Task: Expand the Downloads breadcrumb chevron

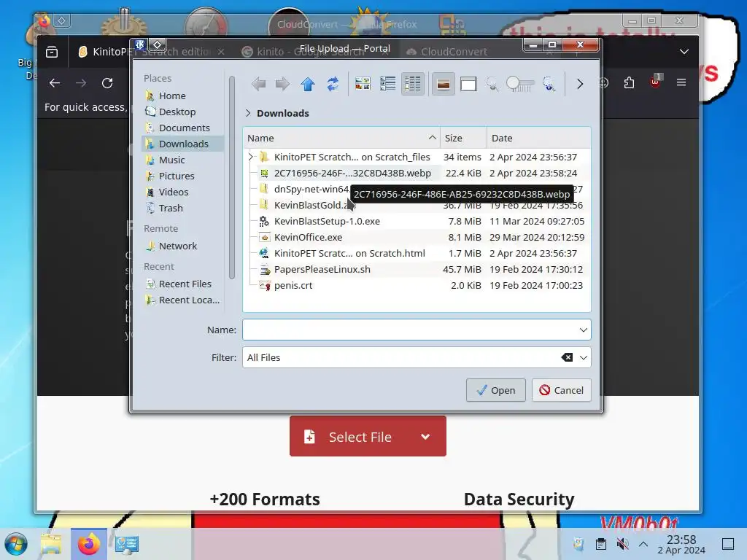Action: pos(248,113)
